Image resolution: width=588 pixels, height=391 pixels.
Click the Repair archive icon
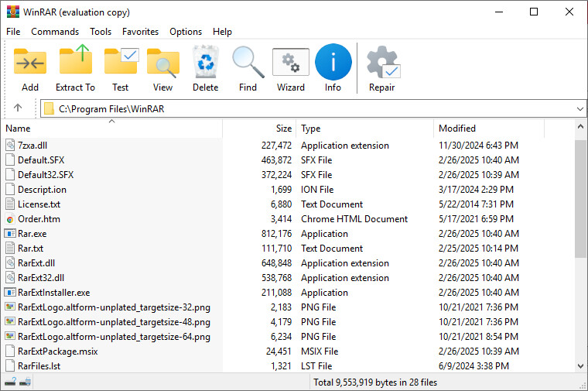(x=382, y=63)
